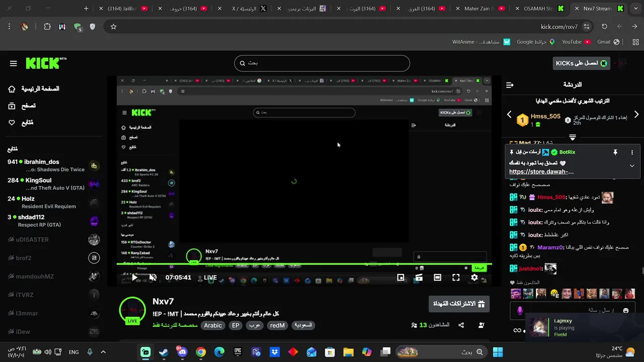Open the Following heart sidebar item

click(x=21, y=123)
